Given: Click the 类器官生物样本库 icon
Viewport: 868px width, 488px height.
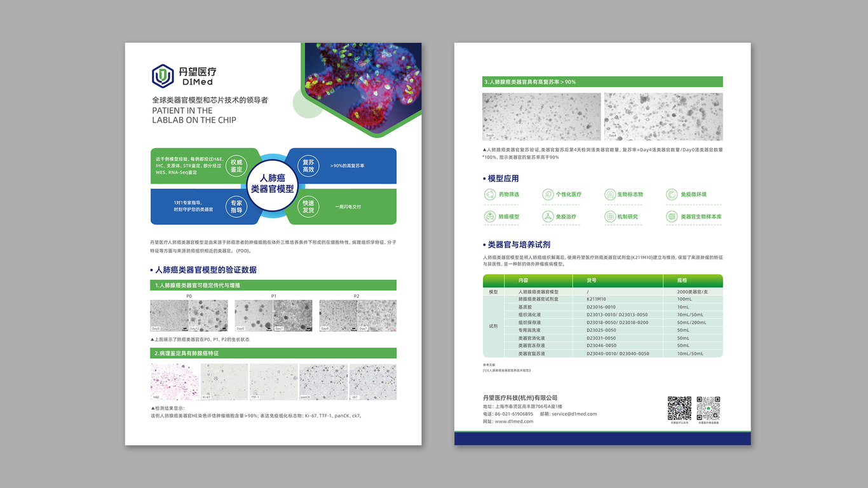Looking at the screenshot, I should (672, 217).
